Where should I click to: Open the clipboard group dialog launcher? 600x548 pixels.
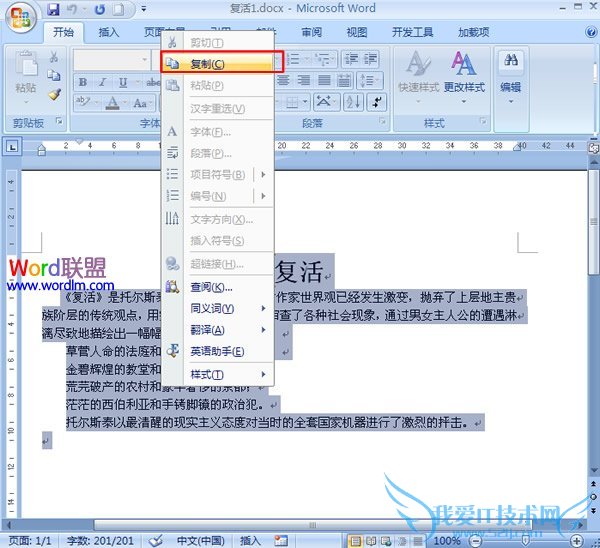59,121
